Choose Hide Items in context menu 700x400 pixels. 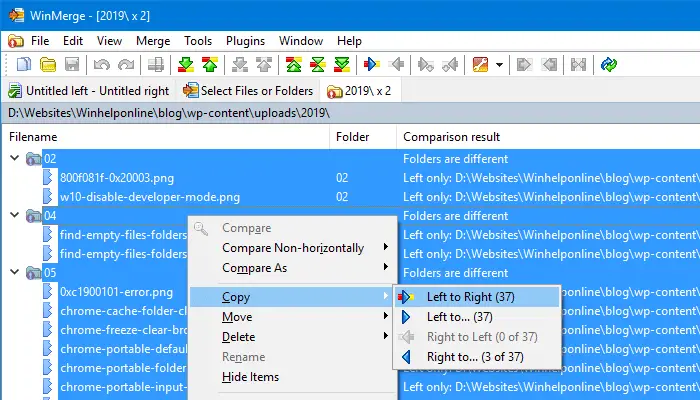pyautogui.click(x=292, y=377)
